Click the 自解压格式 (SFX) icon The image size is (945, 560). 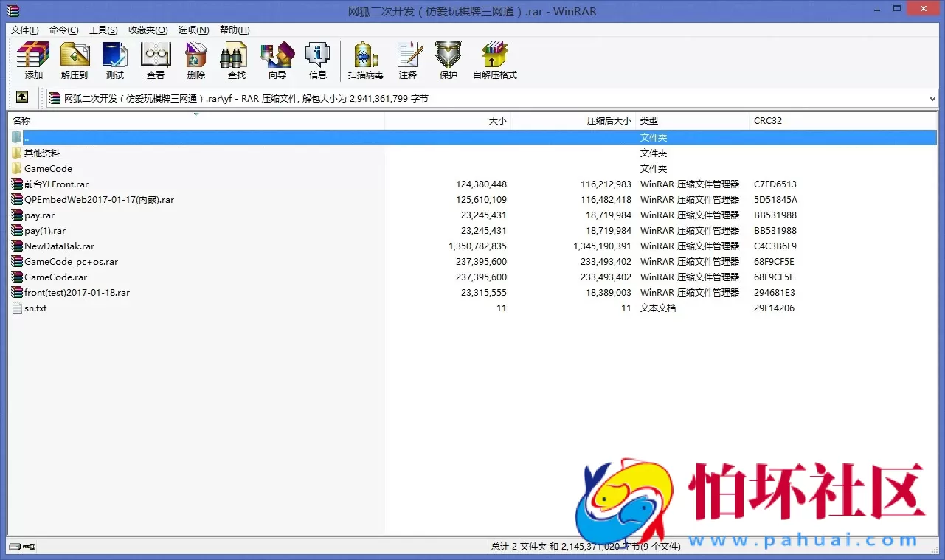tap(494, 59)
